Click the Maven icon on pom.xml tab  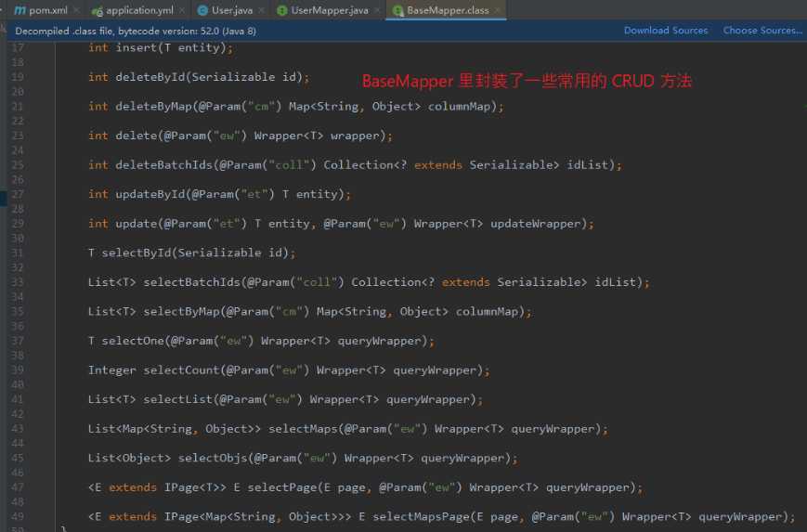20,10
